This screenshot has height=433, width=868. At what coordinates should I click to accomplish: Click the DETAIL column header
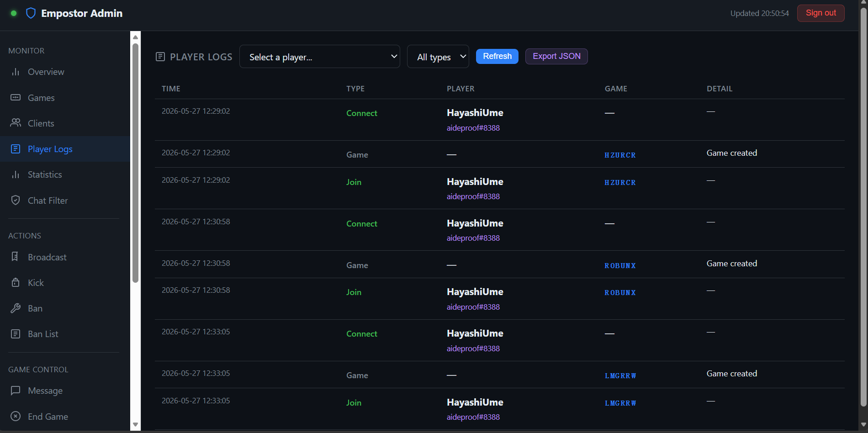pyautogui.click(x=720, y=89)
